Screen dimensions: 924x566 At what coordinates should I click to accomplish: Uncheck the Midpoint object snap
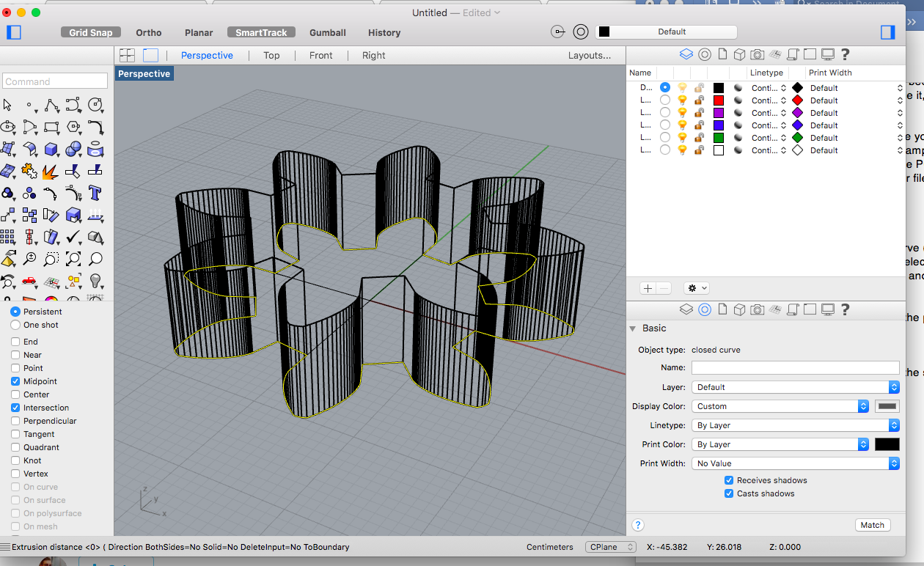click(x=15, y=381)
